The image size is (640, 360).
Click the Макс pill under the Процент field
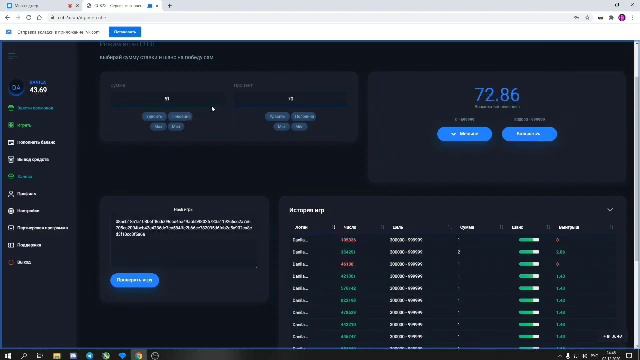pyautogui.click(x=299, y=127)
